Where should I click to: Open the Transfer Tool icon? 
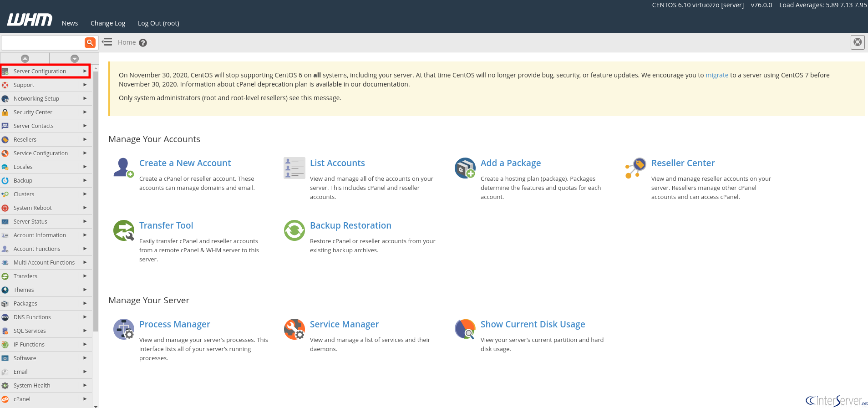(123, 230)
